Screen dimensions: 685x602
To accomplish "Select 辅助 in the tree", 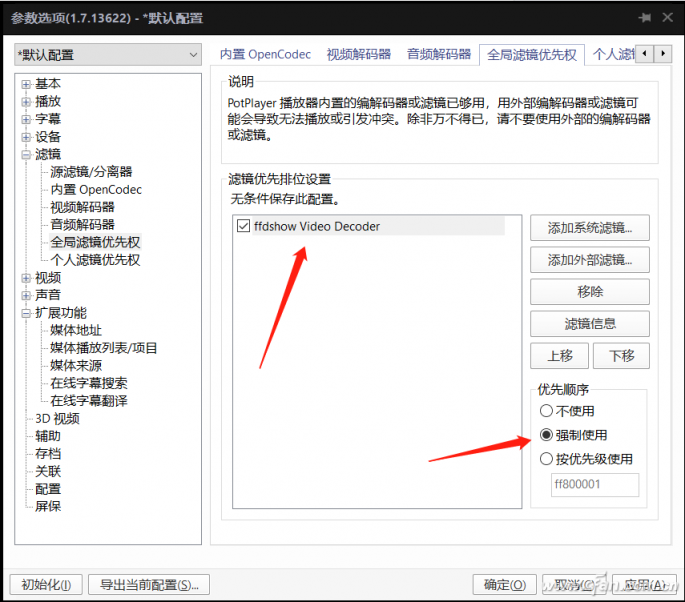I will tap(48, 436).
